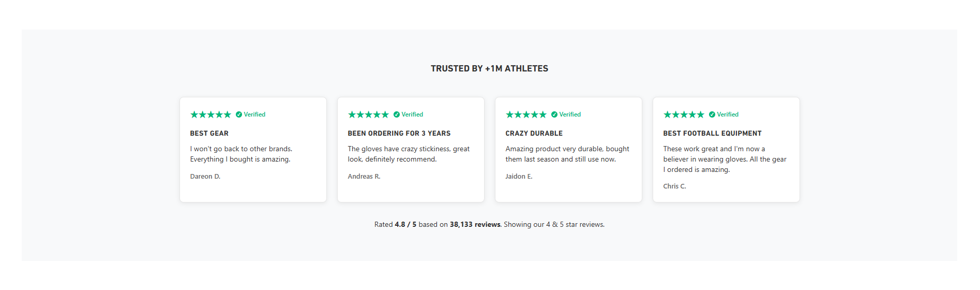Click the 'Trusted by +1M Athletes' heading
The image size is (980, 290).
pos(489,69)
